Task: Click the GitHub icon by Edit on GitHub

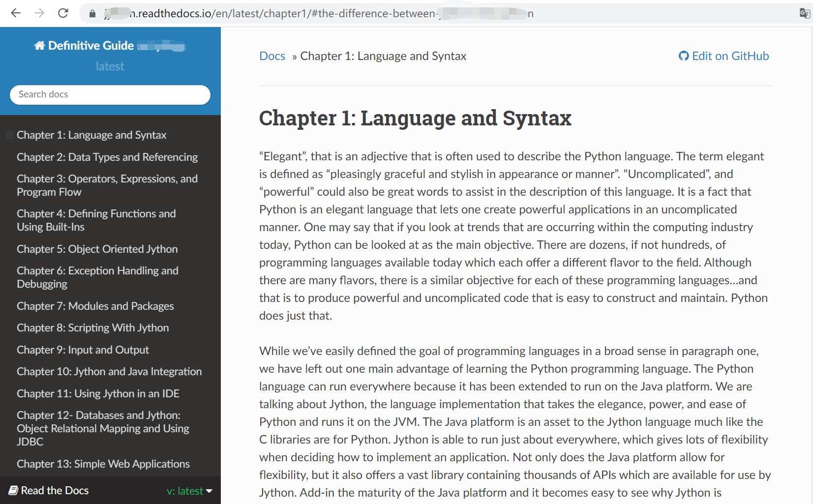Action: coord(683,56)
